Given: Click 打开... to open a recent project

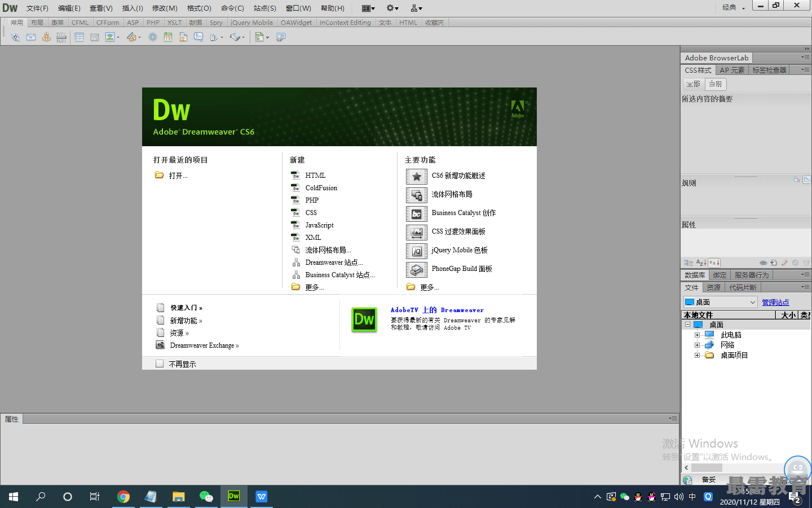Looking at the screenshot, I should click(x=178, y=176).
